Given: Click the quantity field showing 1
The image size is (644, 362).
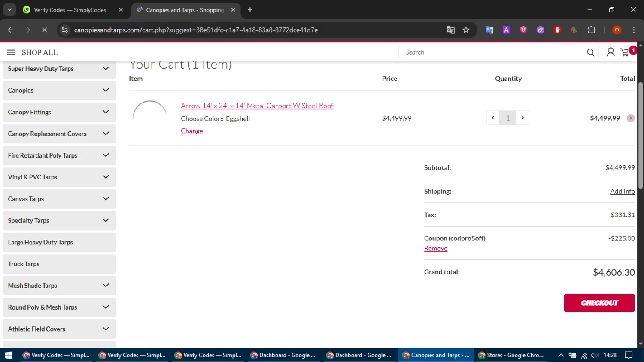Looking at the screenshot, I should [x=507, y=118].
